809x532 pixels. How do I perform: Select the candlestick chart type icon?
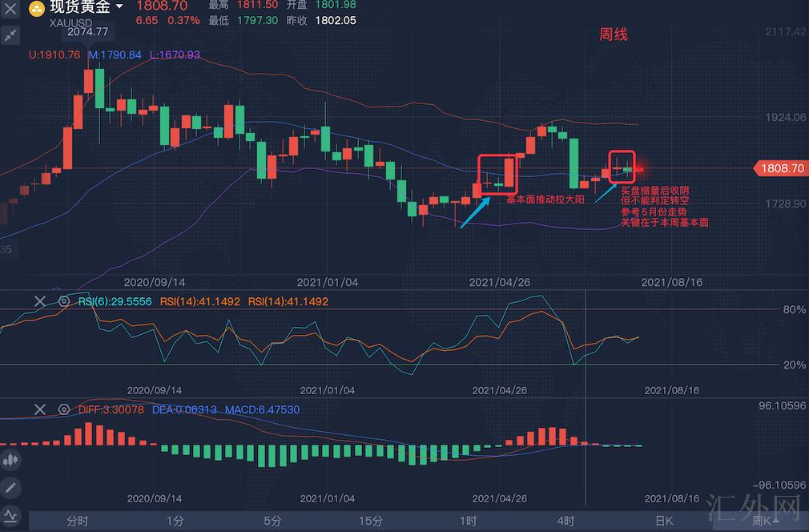click(10, 460)
